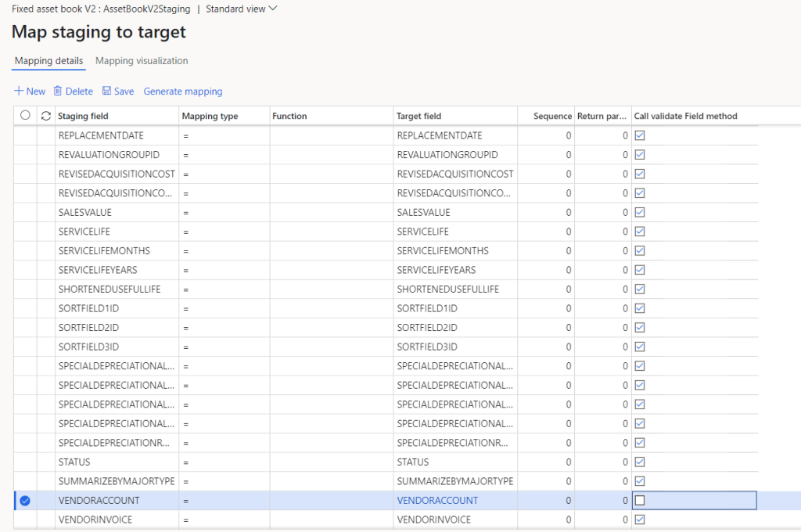Click the refresh icon in grid header
Image resolution: width=801 pixels, height=532 pixels.
click(x=46, y=116)
